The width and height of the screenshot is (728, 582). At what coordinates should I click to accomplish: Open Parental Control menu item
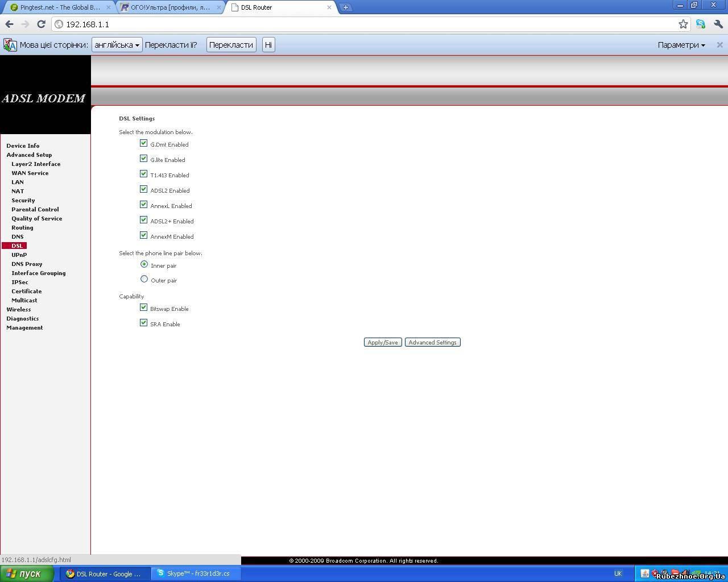[35, 209]
